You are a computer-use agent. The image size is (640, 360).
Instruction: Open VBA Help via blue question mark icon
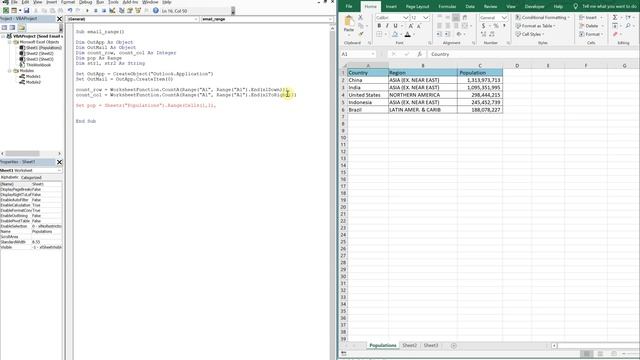[x=156, y=11]
